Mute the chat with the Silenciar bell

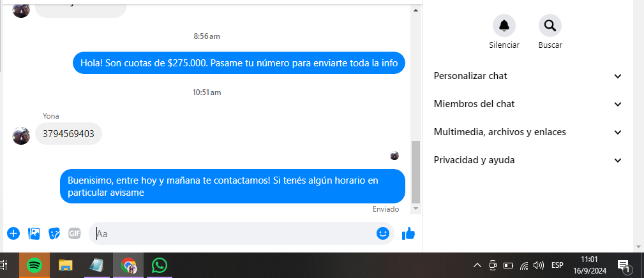click(x=504, y=26)
